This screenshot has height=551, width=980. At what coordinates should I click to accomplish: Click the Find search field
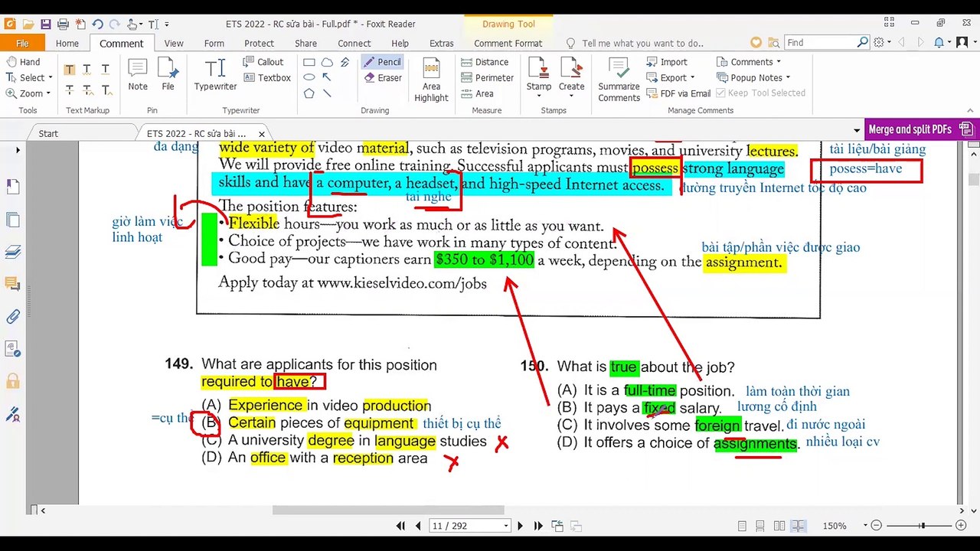click(826, 43)
